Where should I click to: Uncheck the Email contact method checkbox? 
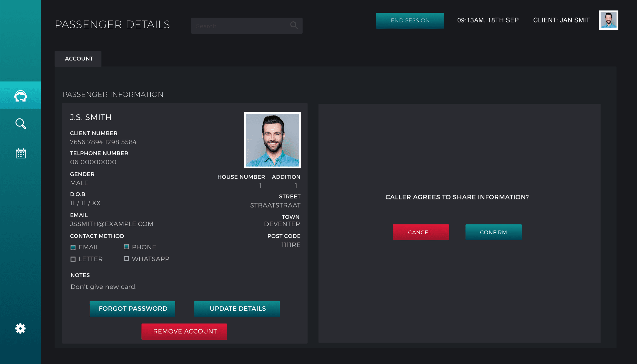pyautogui.click(x=73, y=247)
